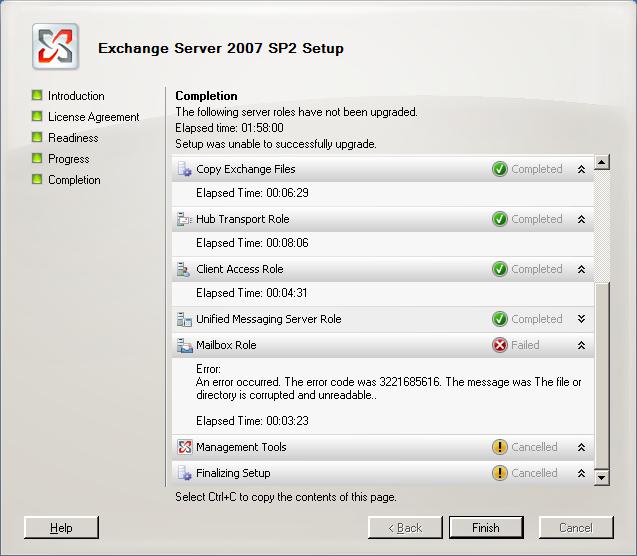Click the Cancel button
The width and height of the screenshot is (637, 556).
576,528
